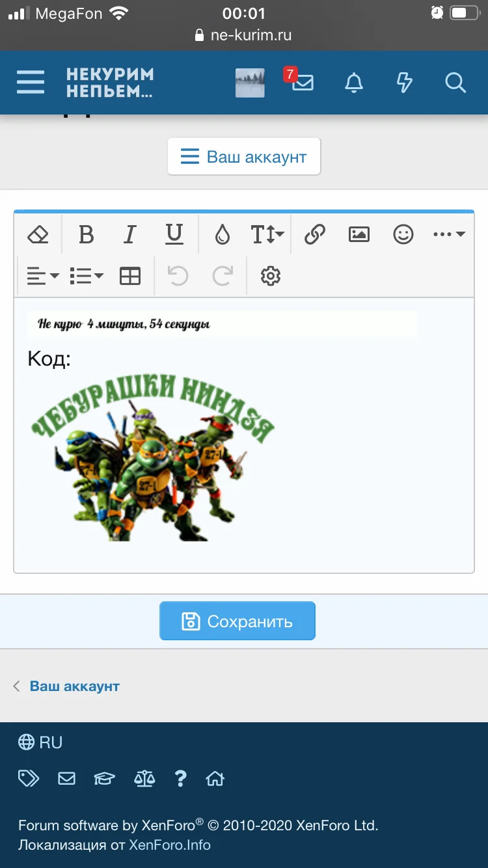Tap the ne-kurim.ru address bar
This screenshot has height=868, width=488.
tap(243, 35)
